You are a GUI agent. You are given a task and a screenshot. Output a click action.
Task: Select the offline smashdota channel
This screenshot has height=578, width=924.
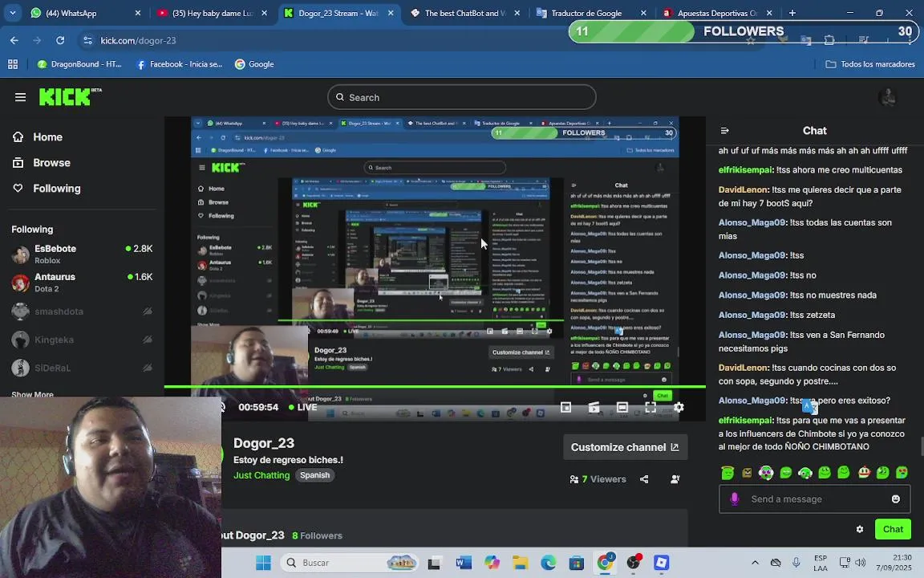click(82, 311)
